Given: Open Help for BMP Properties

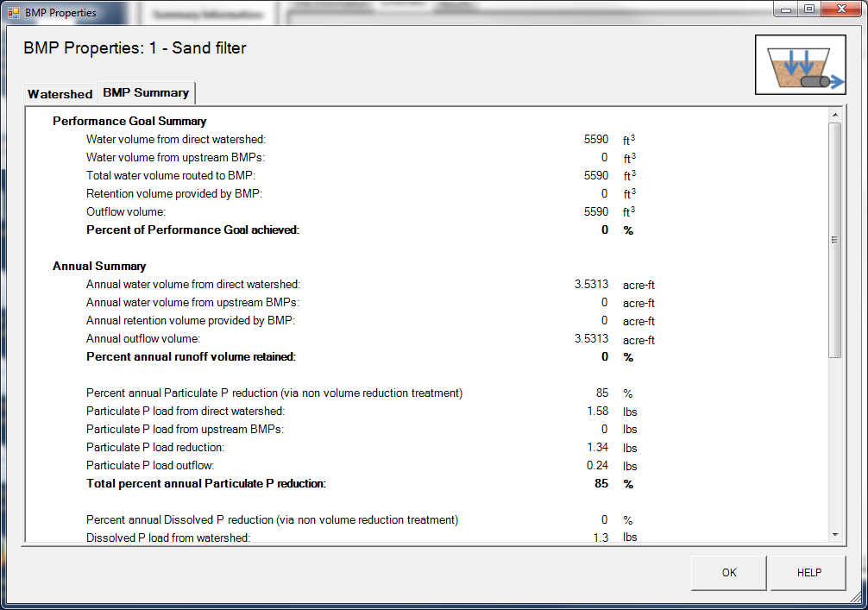Looking at the screenshot, I should pyautogui.click(x=808, y=573).
